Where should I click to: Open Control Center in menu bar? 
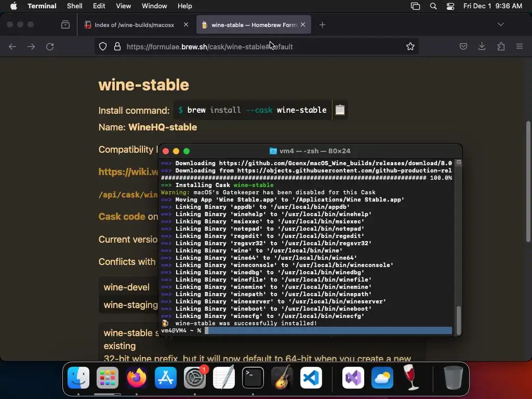tap(450, 6)
